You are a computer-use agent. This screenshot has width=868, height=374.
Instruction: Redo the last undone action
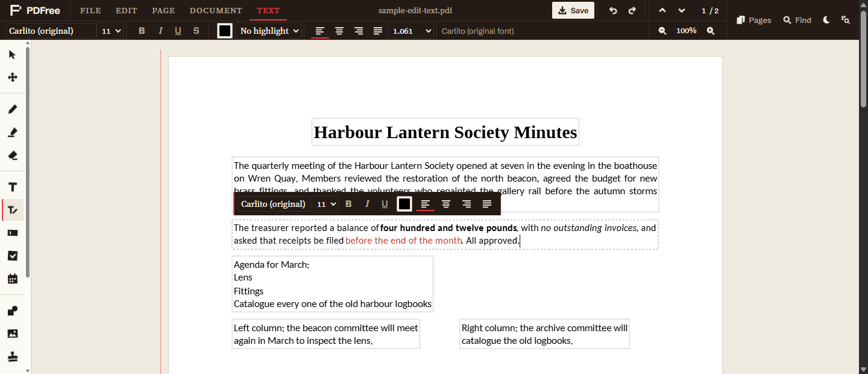(x=632, y=10)
